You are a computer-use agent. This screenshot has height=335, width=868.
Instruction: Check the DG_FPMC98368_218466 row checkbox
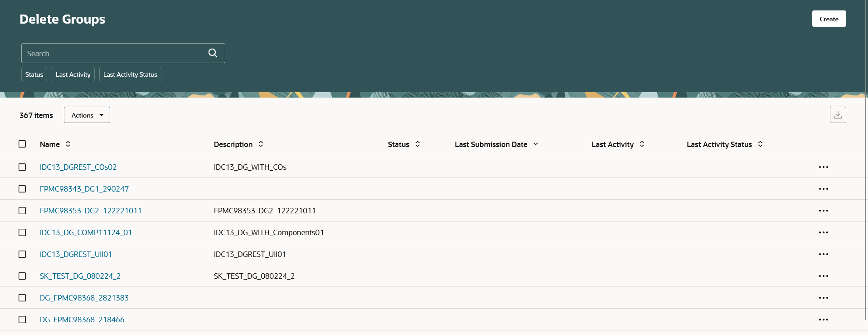22,320
